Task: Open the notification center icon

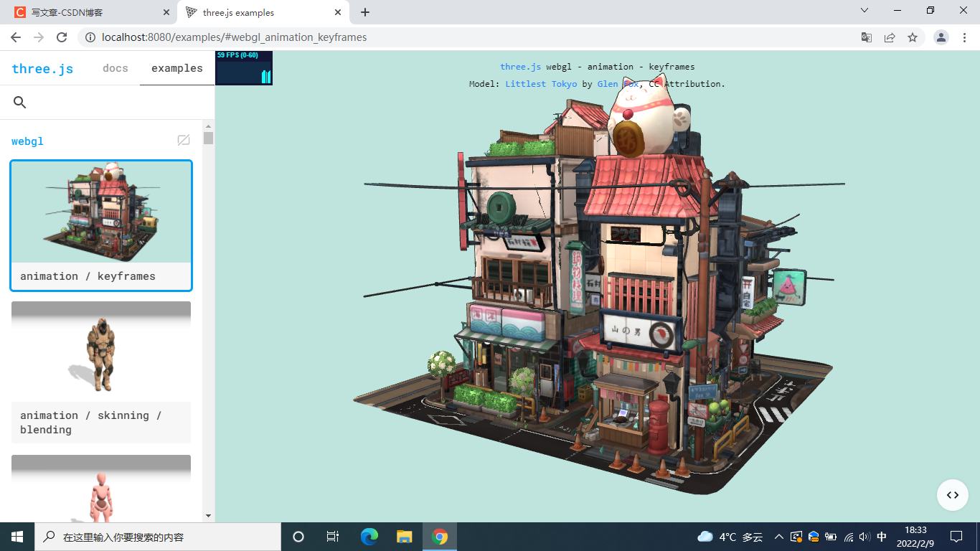Action: [x=956, y=537]
